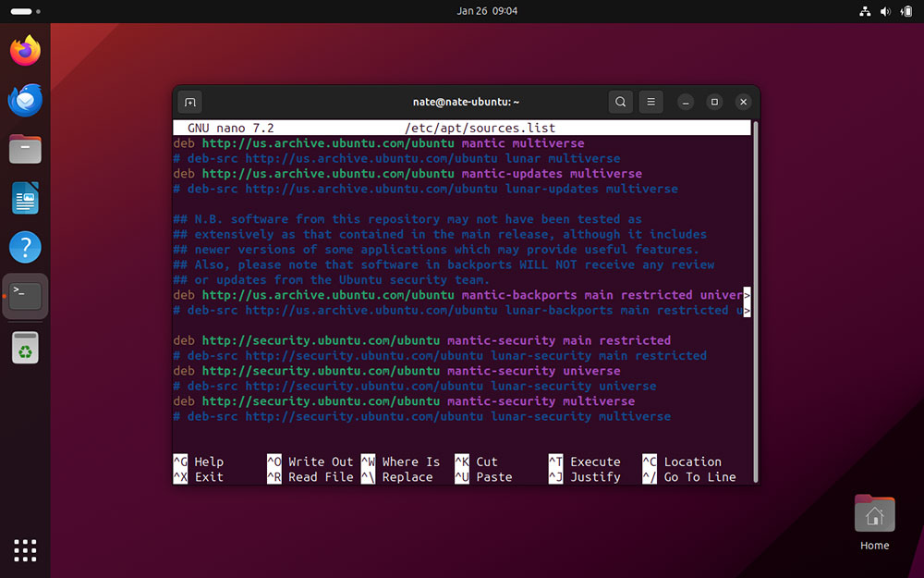Open the Files application icon
924x578 pixels.
25,149
